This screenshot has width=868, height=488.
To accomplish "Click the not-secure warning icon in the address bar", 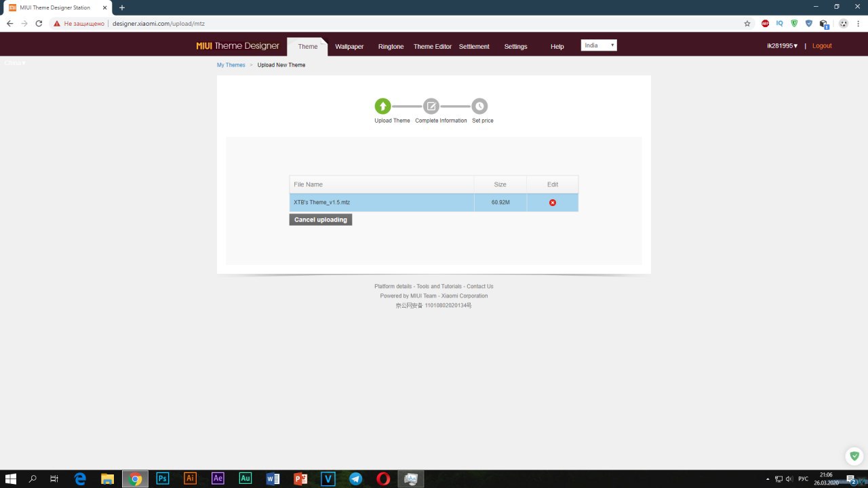I will point(57,23).
